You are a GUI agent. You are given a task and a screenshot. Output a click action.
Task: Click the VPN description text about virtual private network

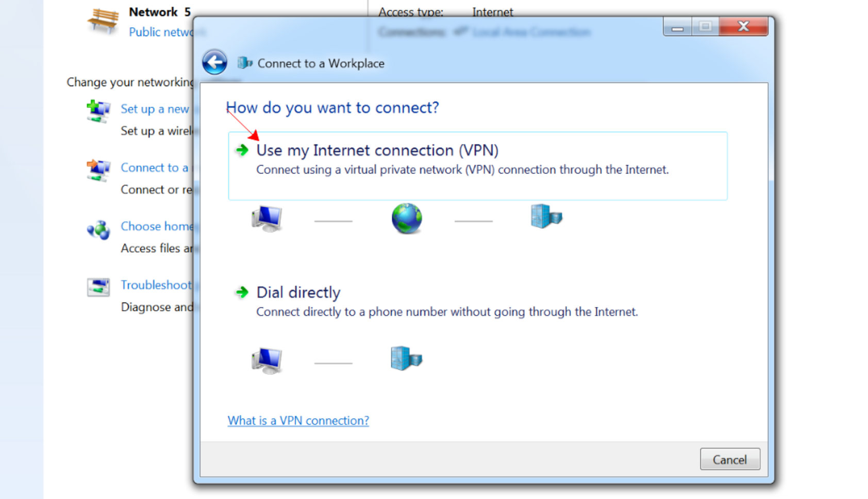462,170
